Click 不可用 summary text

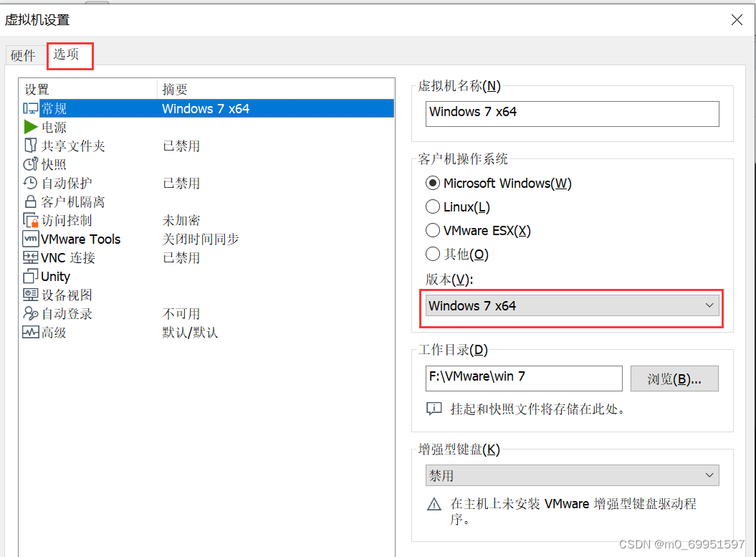pos(181,313)
